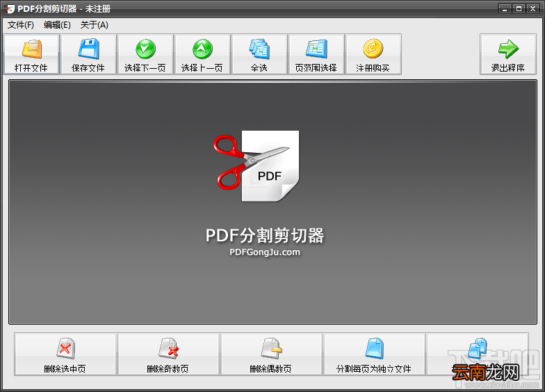Click the PDFGongJu.com website text
Image resolution: width=545 pixels, height=392 pixels.
click(265, 252)
